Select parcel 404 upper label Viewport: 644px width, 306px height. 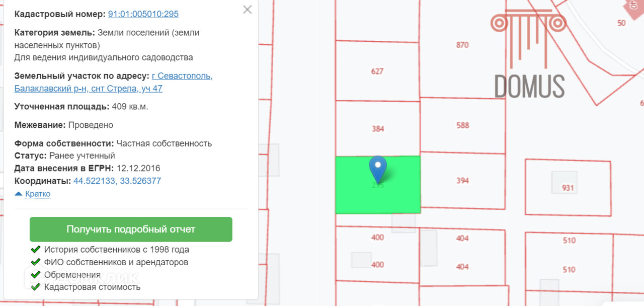462,238
